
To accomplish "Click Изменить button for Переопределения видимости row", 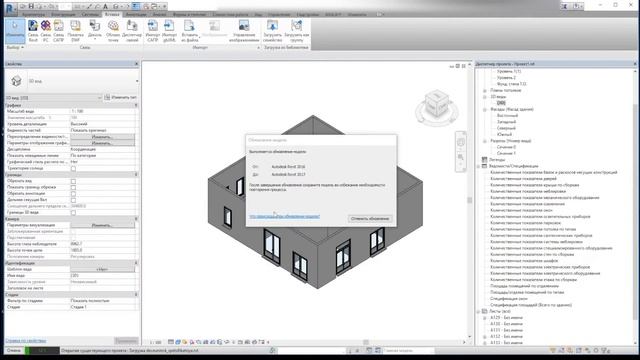I will point(102,137).
